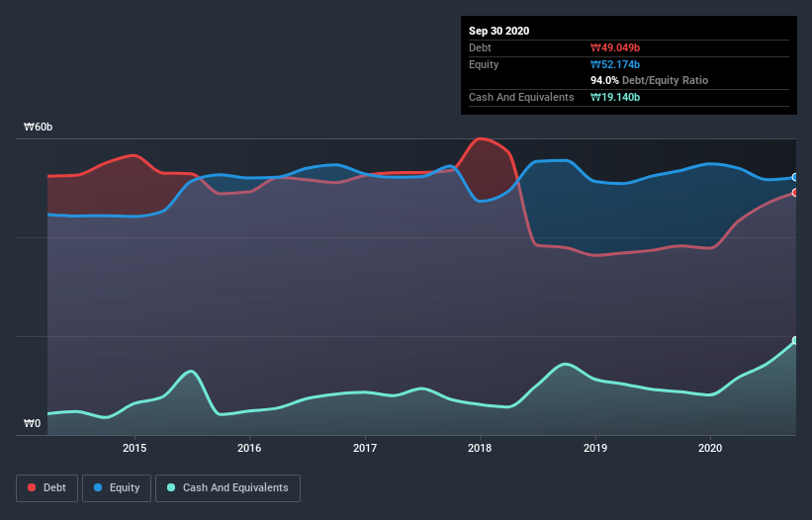Click the blue Equity endpoint marker
812x520 pixels.
[x=795, y=178]
